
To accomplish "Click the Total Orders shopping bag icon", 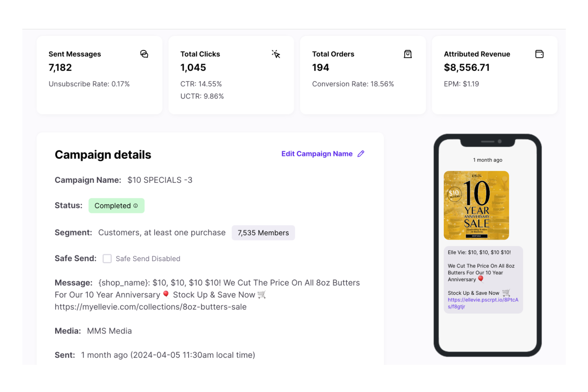I will [x=408, y=54].
